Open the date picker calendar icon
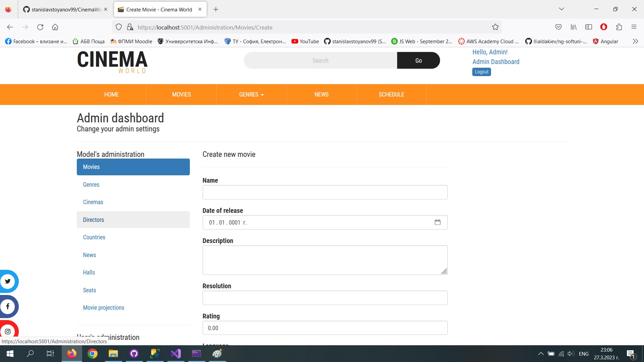644x362 pixels. click(437, 222)
